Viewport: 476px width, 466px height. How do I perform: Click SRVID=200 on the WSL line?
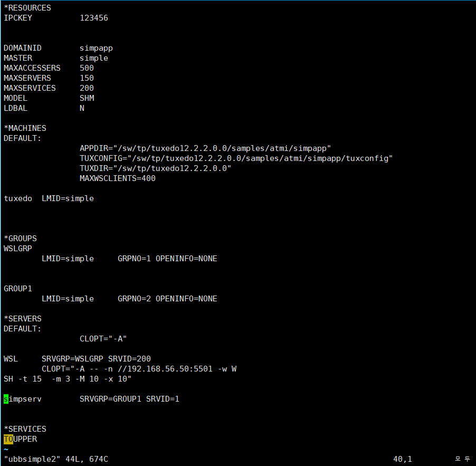coord(129,358)
